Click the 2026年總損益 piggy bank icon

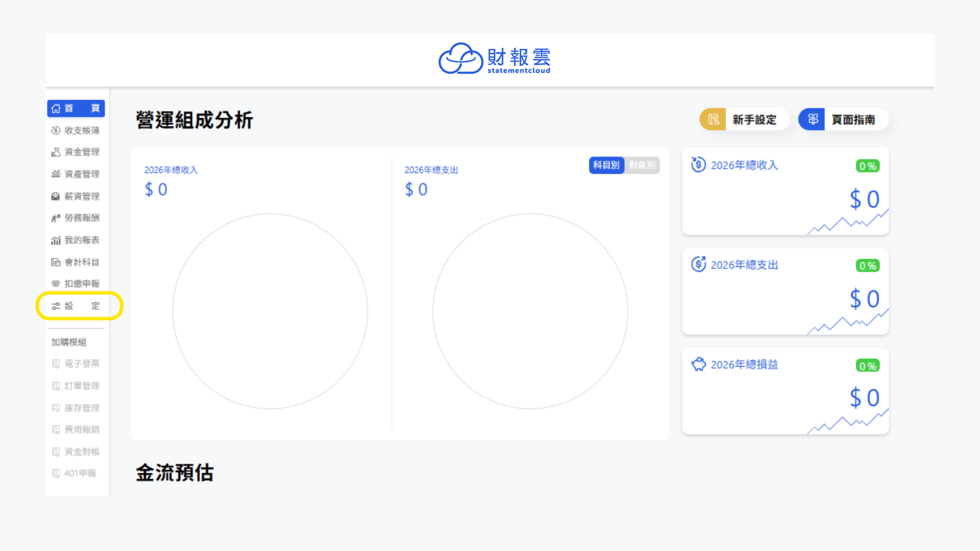point(699,364)
